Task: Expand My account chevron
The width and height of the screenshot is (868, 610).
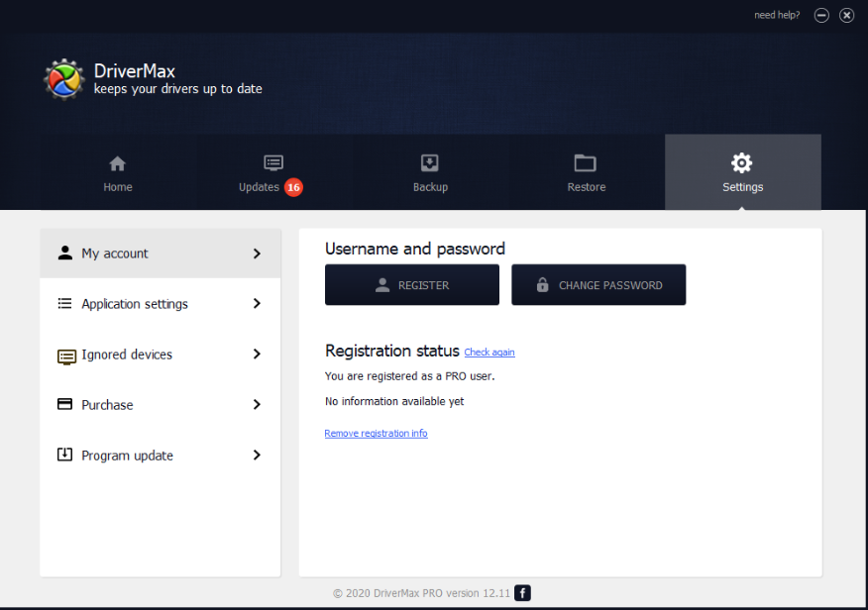Action: tap(257, 254)
